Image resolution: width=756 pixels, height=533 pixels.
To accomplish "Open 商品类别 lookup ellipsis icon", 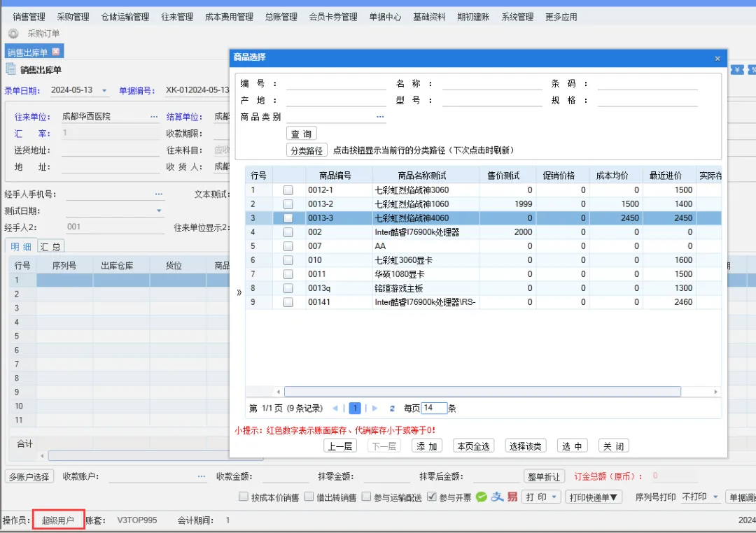I will (x=380, y=117).
